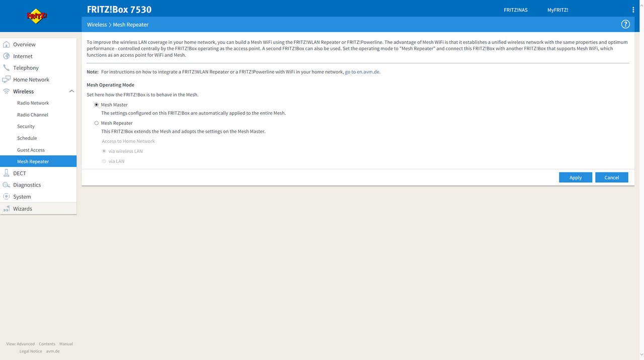Image resolution: width=644 pixels, height=360 pixels.
Task: Open Contents footer link
Action: [47, 344]
